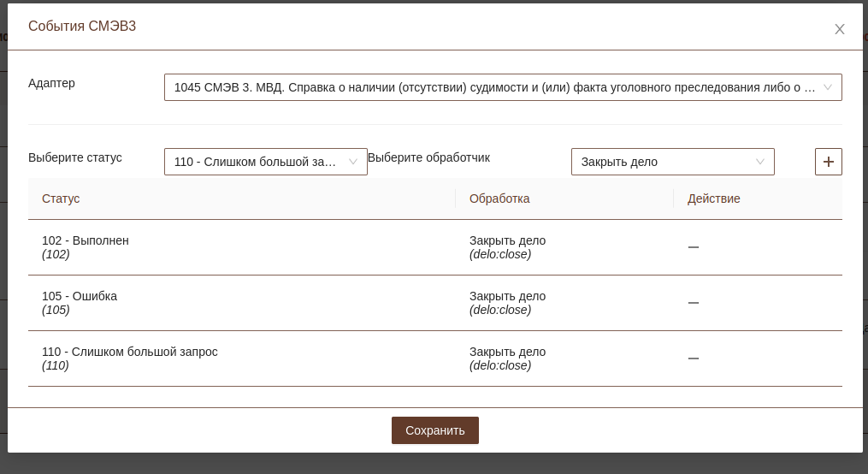The height and width of the screenshot is (474, 868).
Task: Delete the 110 - Слишком большой запрос row
Action: point(694,358)
